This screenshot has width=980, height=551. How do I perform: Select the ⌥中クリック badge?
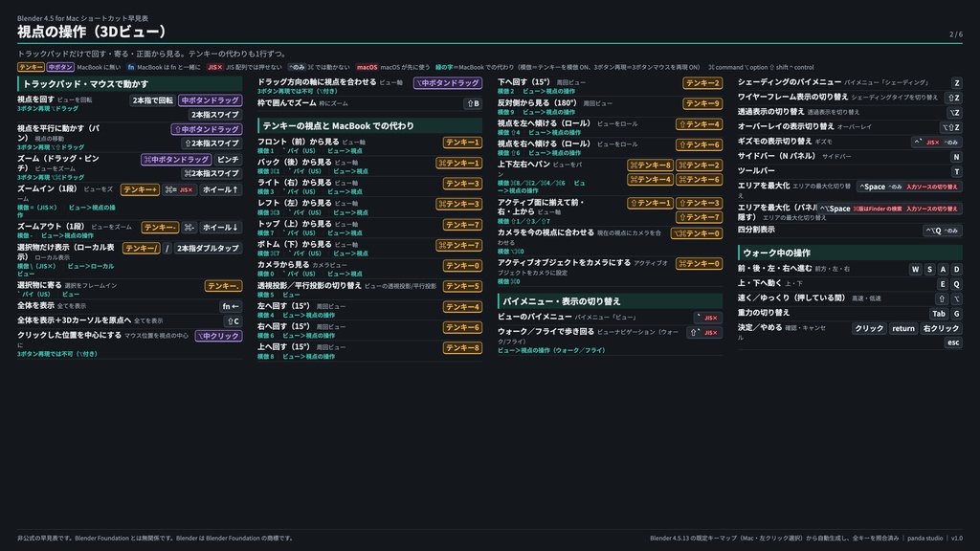tap(218, 336)
